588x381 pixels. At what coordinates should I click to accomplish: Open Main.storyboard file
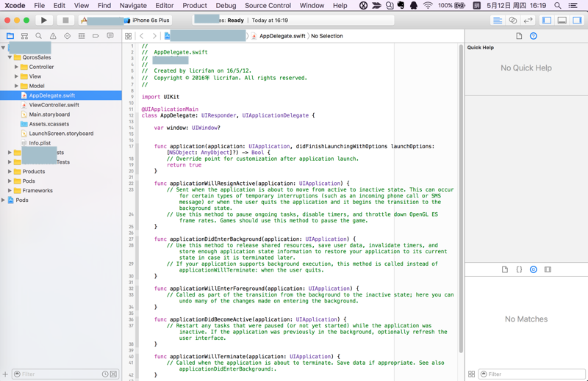tap(49, 115)
